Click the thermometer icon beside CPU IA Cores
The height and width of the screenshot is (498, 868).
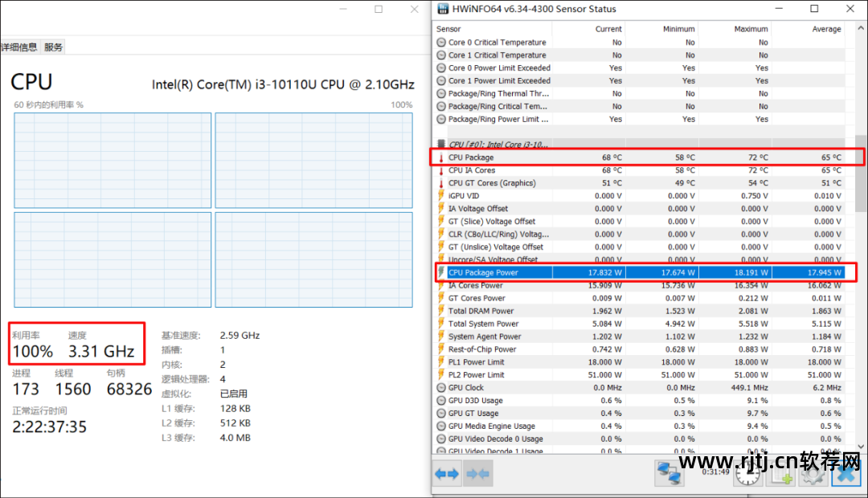click(x=441, y=170)
